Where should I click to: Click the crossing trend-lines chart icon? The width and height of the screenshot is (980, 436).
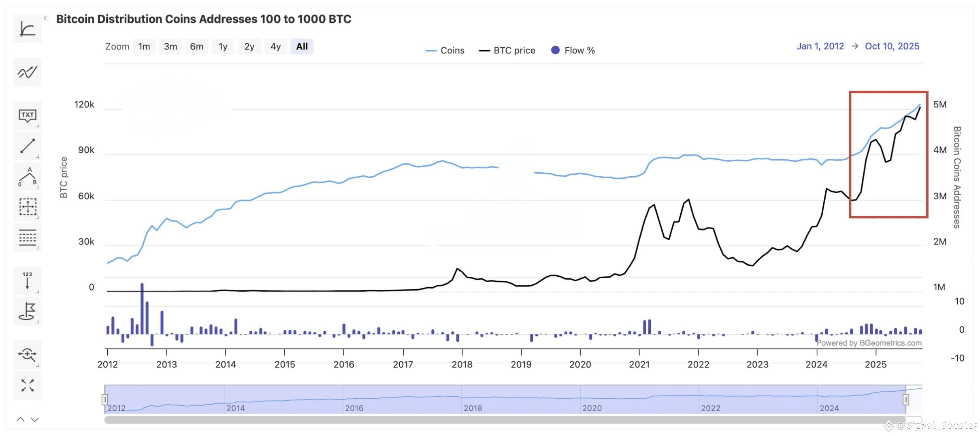(28, 72)
